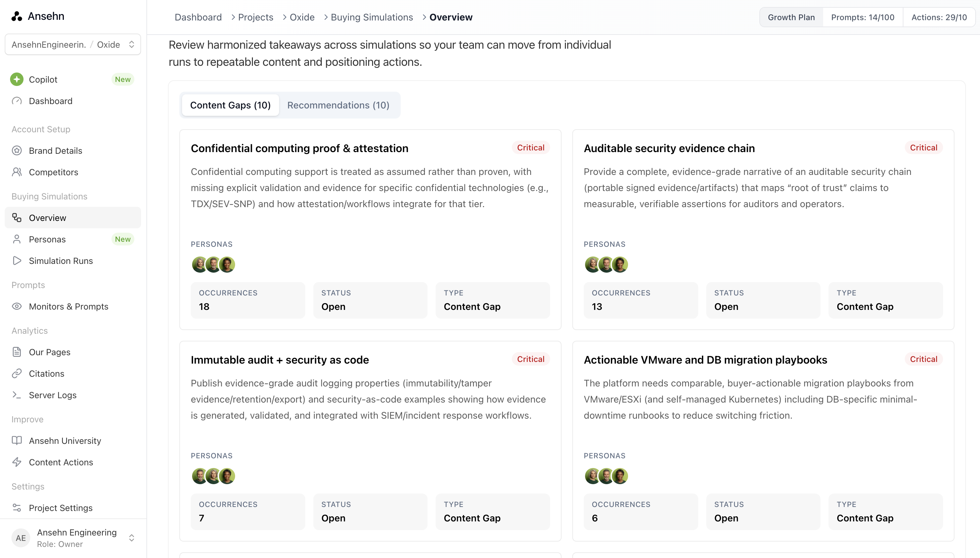Go to Projects breadcrumb

(x=256, y=17)
